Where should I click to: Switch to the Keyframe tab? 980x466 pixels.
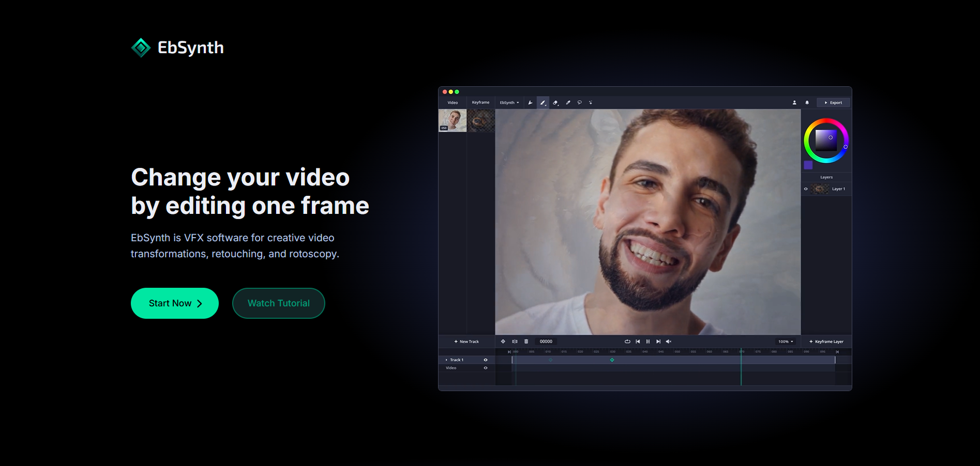pos(480,102)
